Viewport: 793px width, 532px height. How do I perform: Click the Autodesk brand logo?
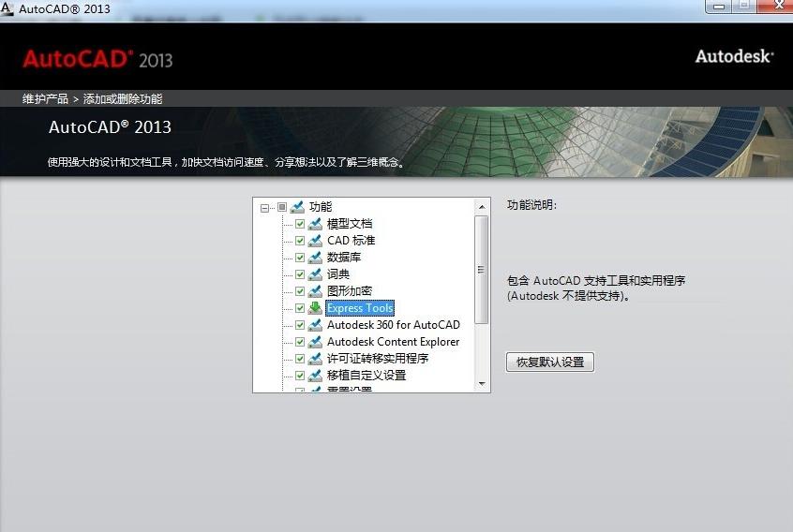pos(734,56)
